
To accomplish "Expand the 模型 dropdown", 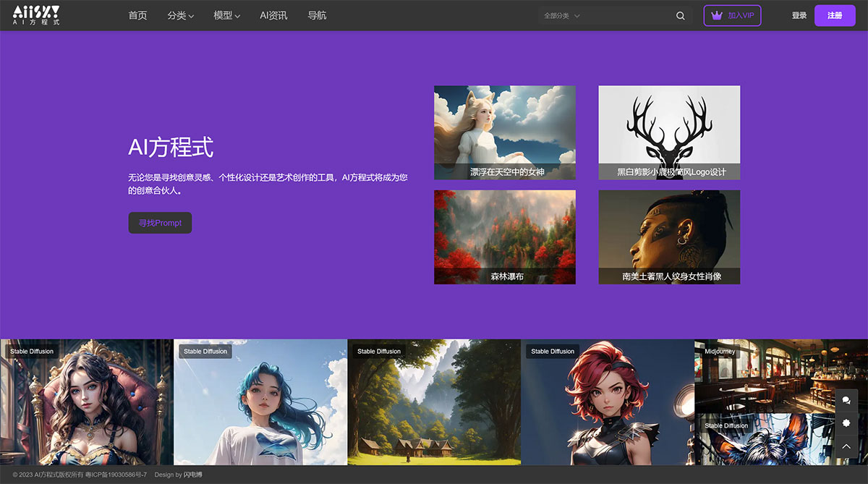I will [x=226, y=14].
